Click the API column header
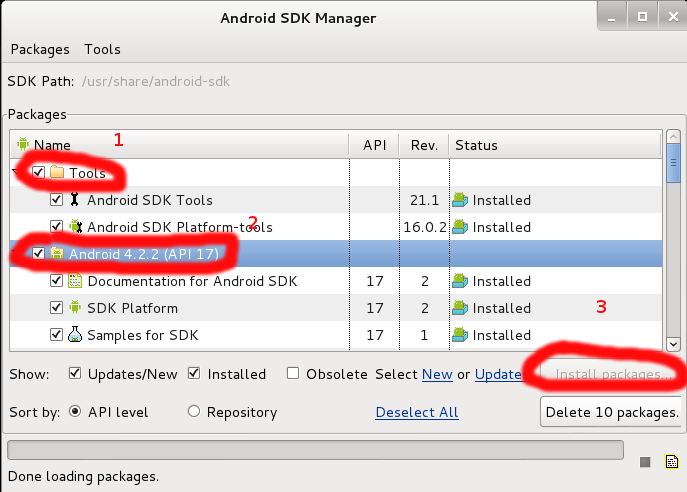This screenshot has height=492, width=687. 375,145
